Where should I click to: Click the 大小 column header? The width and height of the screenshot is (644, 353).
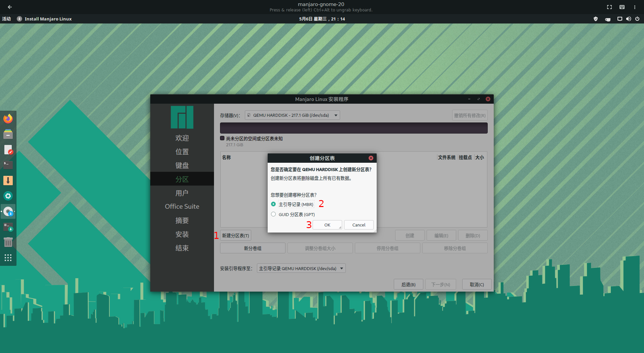coord(480,157)
